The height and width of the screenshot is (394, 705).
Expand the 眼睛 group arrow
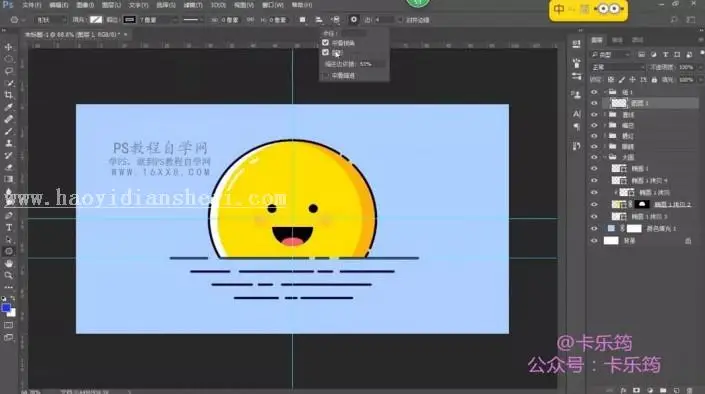coord(605,147)
